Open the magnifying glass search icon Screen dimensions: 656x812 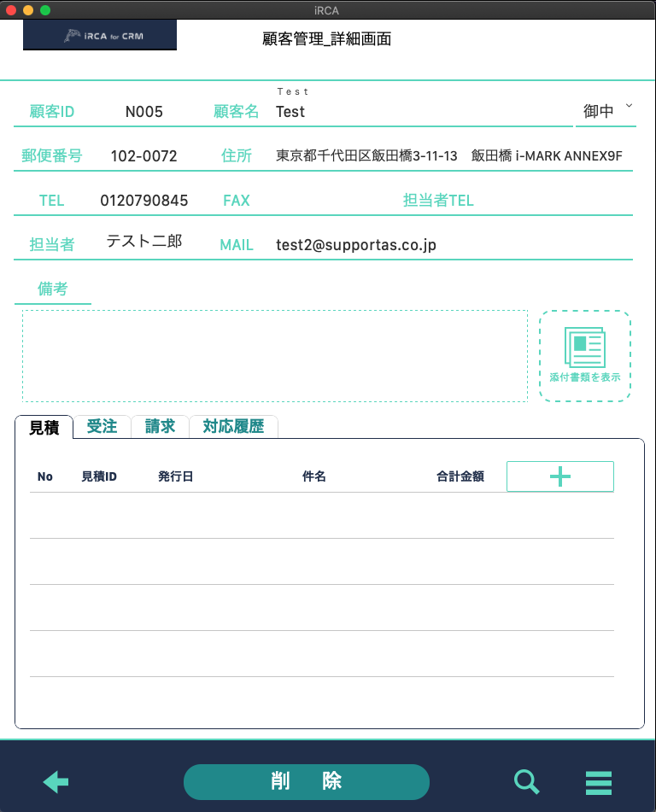(526, 781)
